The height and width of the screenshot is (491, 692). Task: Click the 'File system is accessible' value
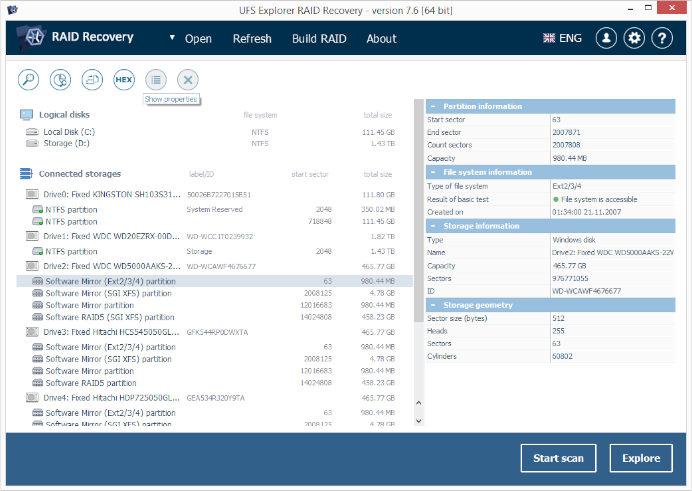click(x=599, y=199)
